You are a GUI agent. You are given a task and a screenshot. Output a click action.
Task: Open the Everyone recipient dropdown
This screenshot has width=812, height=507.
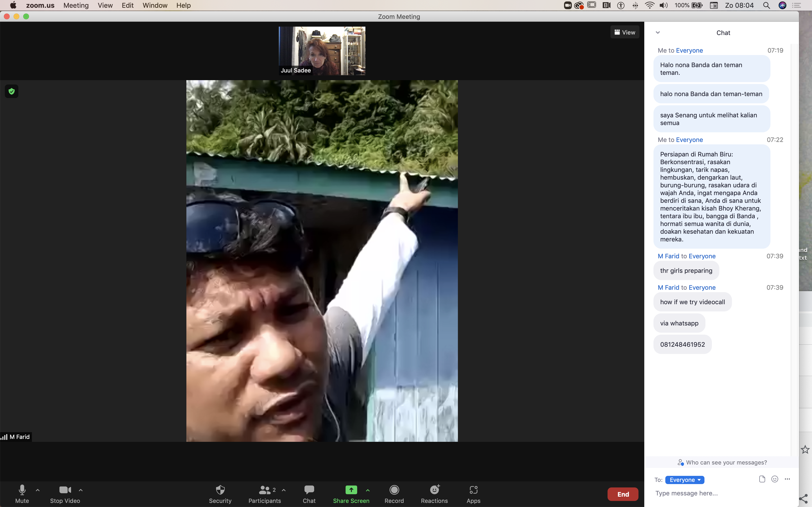pyautogui.click(x=684, y=480)
